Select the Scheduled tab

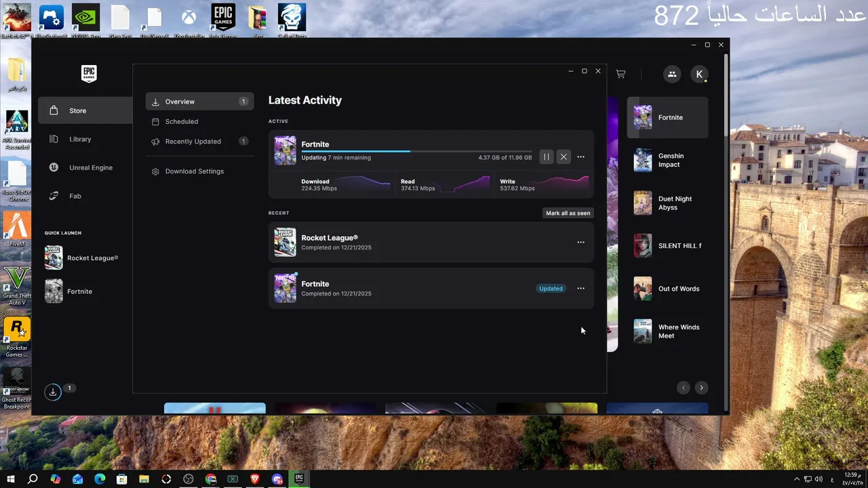click(x=199, y=121)
